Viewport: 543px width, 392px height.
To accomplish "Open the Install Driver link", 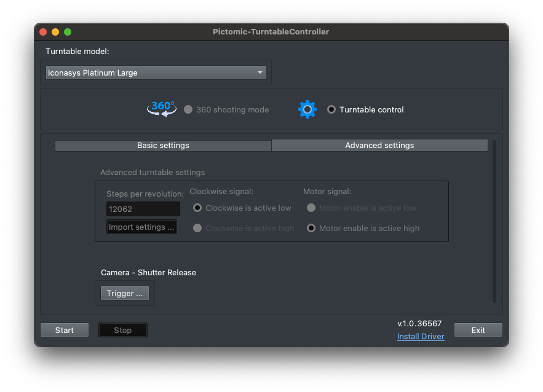I will point(421,336).
